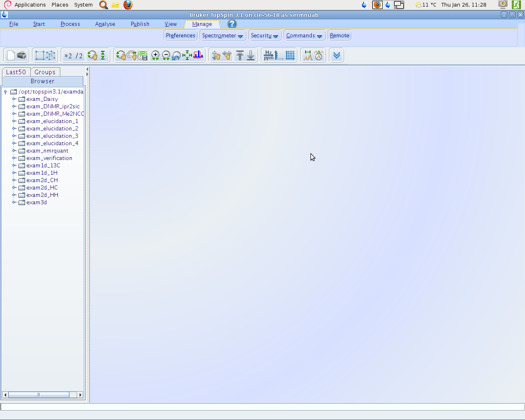Click the zoom in magnifier icon
525x420 pixels.
click(x=155, y=55)
